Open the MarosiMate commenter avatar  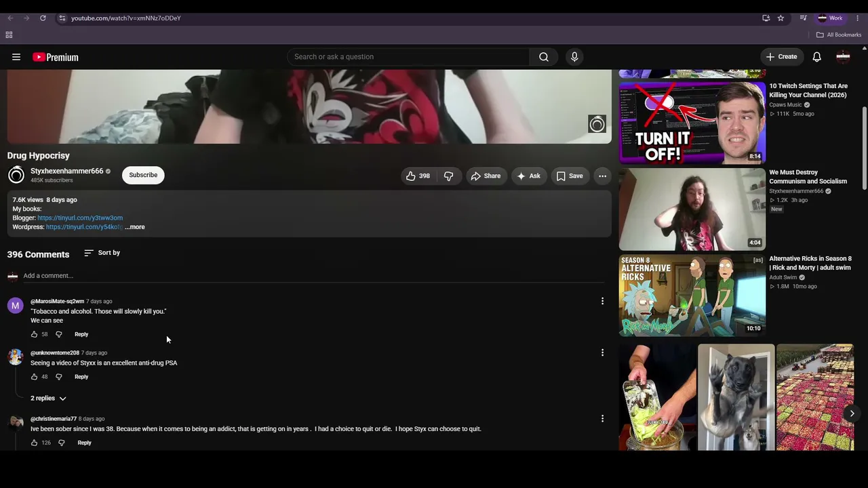[x=16, y=306]
